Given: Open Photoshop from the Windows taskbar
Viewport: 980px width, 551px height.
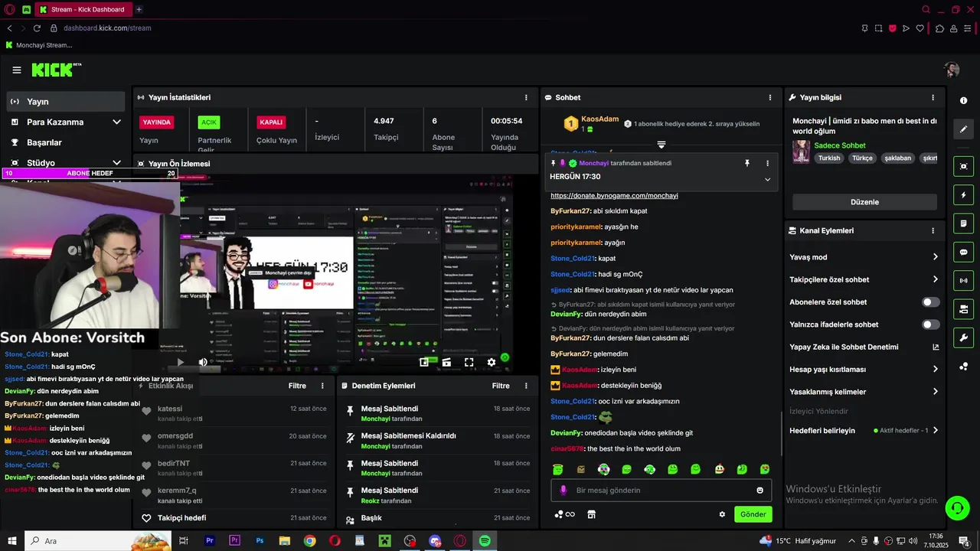Looking at the screenshot, I should 260,541.
